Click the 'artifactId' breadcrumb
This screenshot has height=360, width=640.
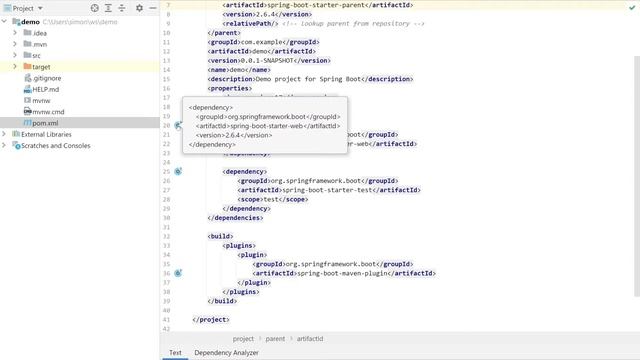(310, 339)
